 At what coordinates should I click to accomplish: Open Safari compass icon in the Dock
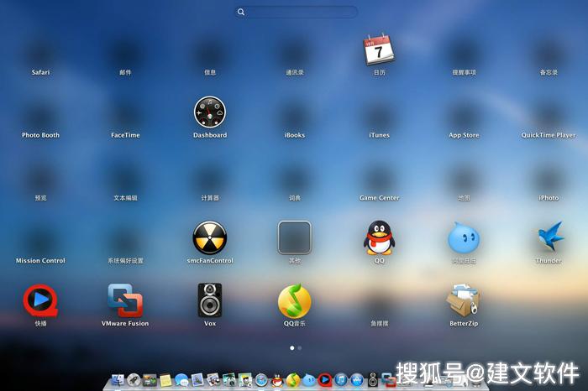(261, 380)
